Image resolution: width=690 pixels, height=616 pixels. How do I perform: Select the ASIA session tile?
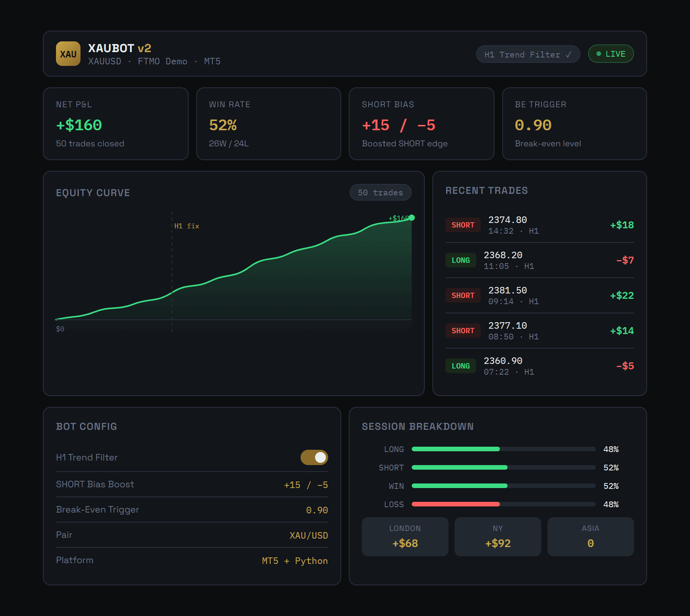(591, 537)
